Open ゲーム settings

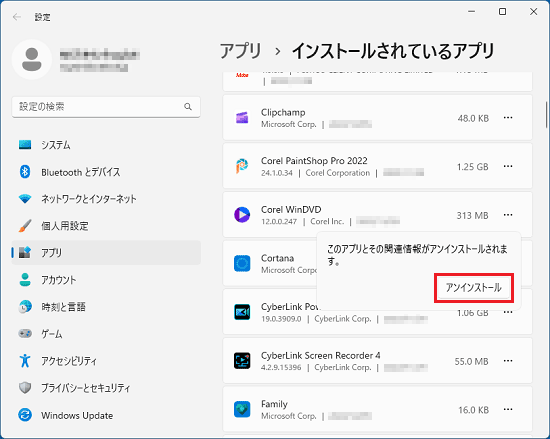[x=106, y=334]
